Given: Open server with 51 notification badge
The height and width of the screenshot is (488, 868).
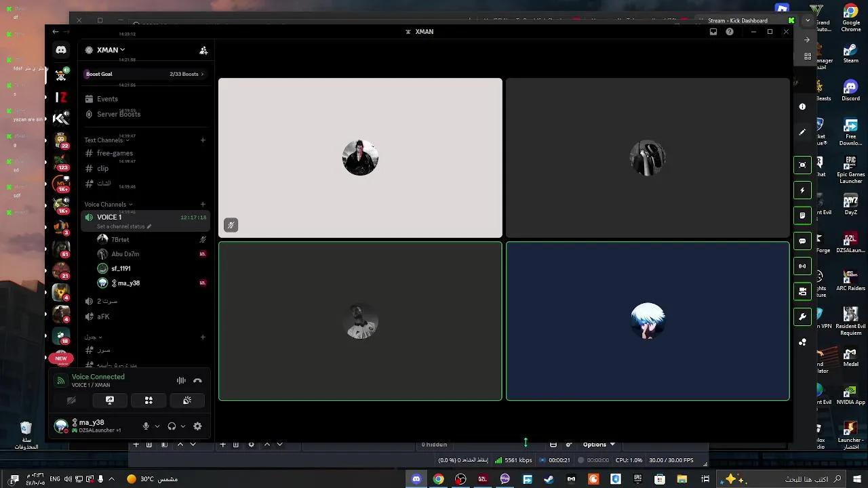Looking at the screenshot, I should point(62,249).
